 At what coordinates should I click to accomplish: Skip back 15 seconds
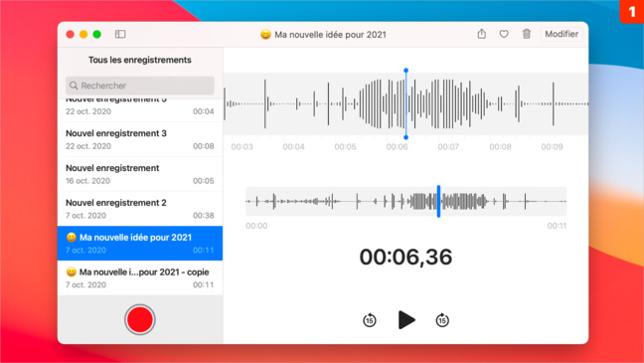pyautogui.click(x=370, y=320)
